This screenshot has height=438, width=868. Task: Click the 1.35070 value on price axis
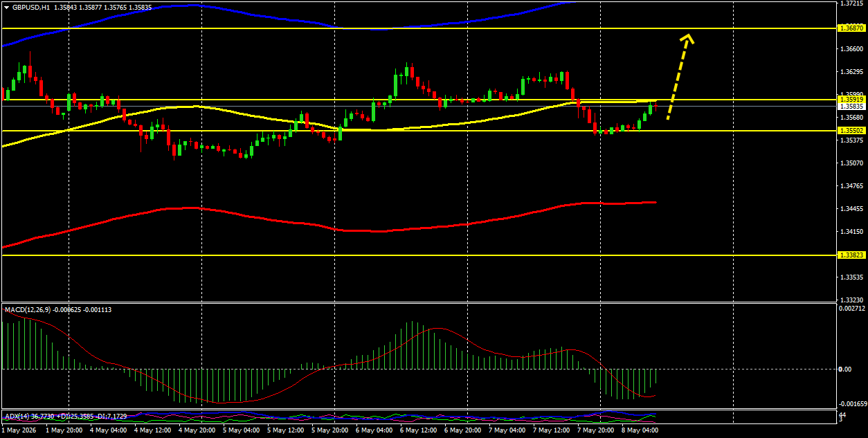[x=851, y=163]
